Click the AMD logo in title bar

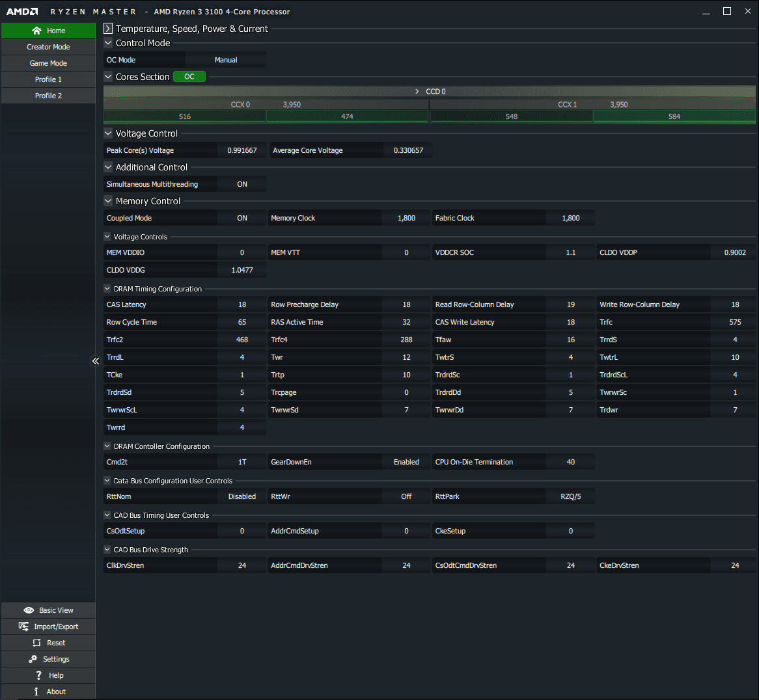click(22, 12)
